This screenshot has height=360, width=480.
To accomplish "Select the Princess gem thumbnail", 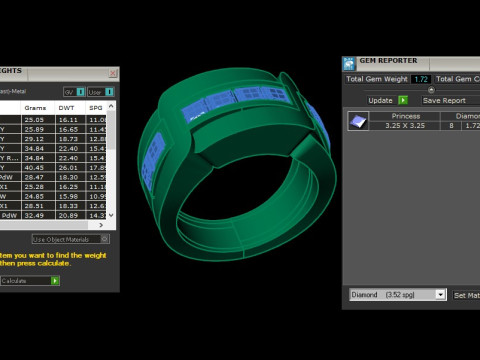I will (358, 121).
